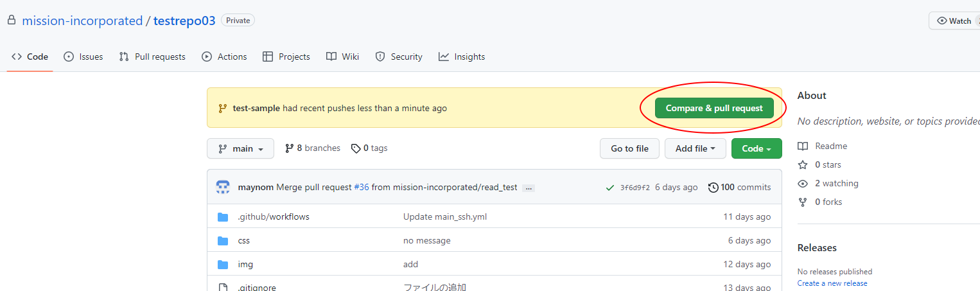The width and height of the screenshot is (980, 291).
Task: Open the Actions tab
Action: pyautogui.click(x=224, y=57)
